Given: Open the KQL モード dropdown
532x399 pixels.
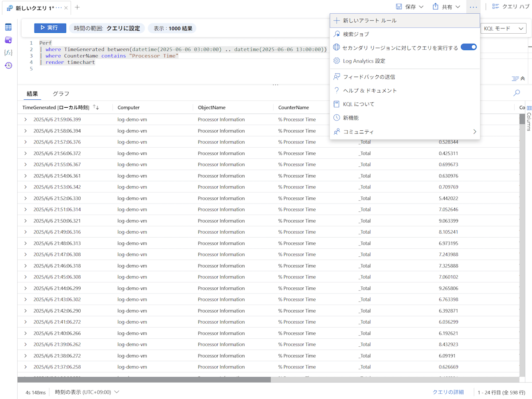Looking at the screenshot, I should coord(504,28).
